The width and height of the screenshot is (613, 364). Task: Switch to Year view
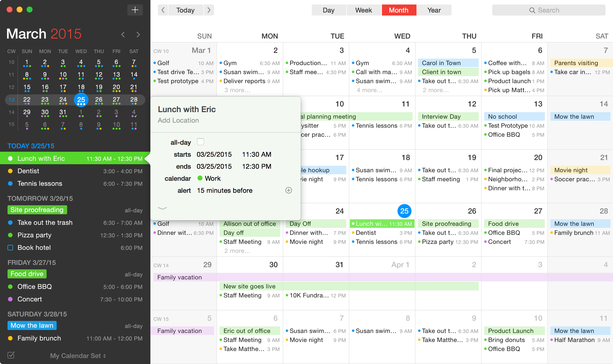tap(434, 10)
